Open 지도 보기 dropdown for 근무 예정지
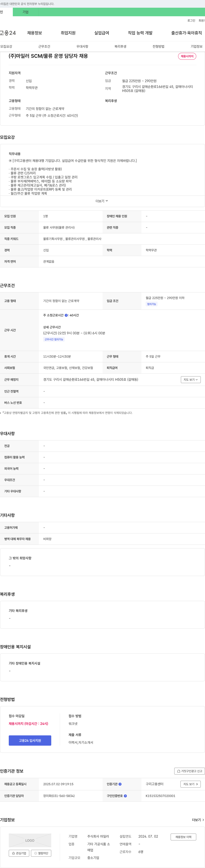This screenshot has width=205, height=868. (x=191, y=379)
